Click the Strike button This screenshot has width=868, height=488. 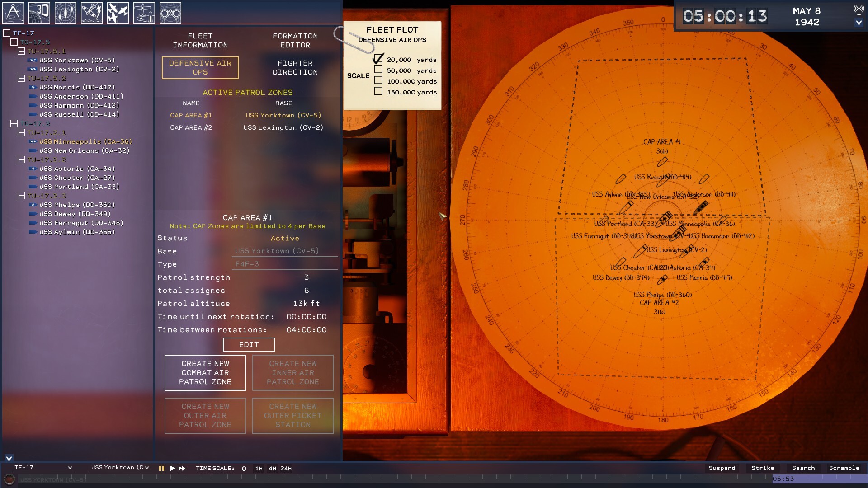(x=763, y=468)
